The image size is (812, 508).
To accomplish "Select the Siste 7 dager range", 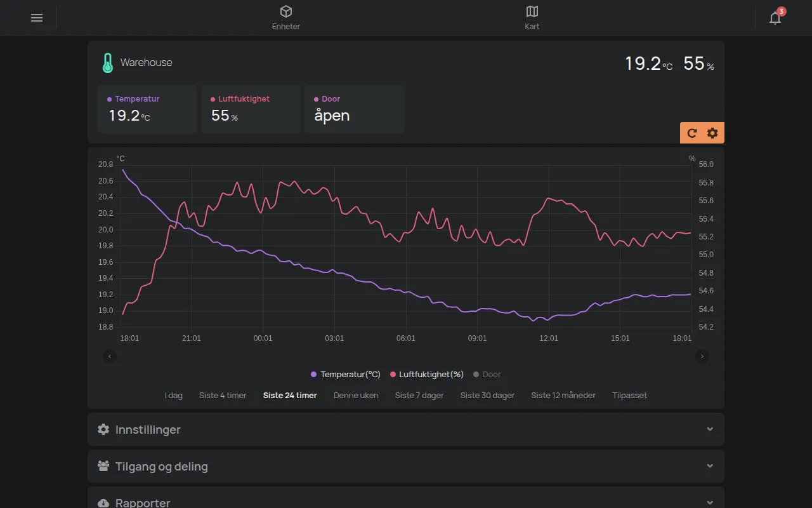I will coord(419,396).
